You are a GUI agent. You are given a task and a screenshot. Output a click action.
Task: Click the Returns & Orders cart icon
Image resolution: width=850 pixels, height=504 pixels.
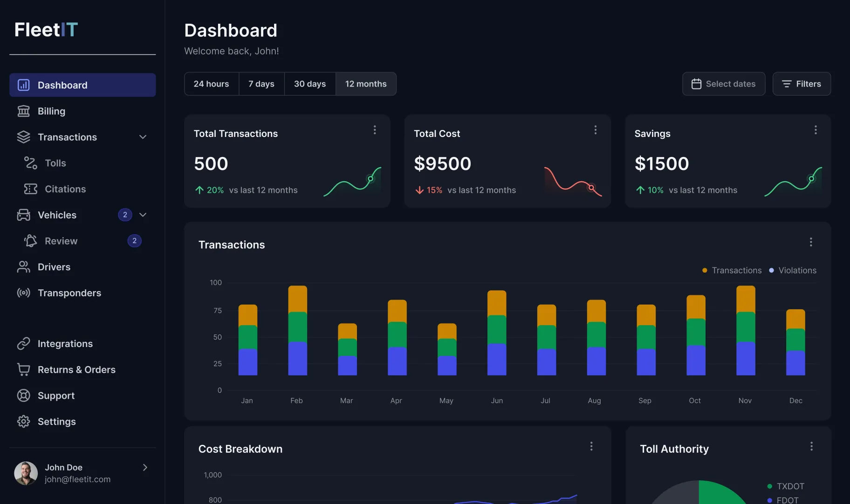[23, 369]
